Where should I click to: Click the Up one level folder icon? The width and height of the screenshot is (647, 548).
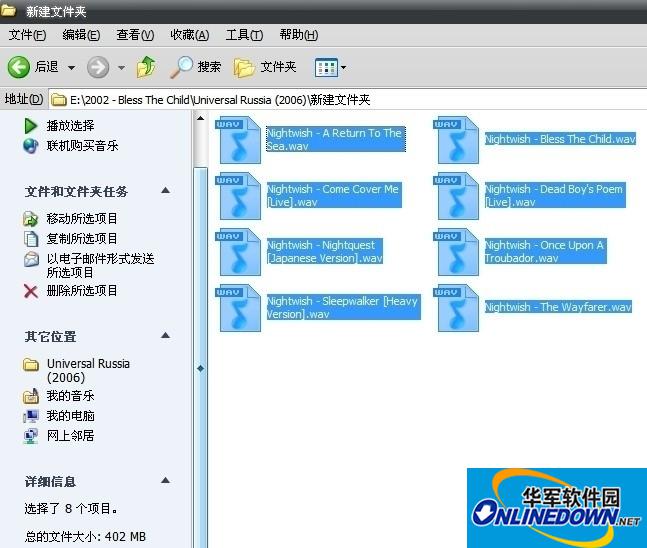click(146, 67)
